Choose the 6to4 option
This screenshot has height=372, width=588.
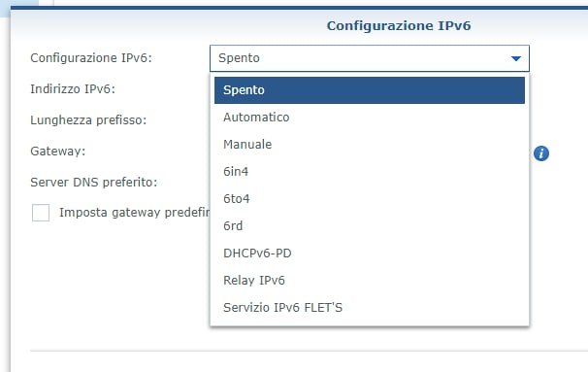pos(370,198)
